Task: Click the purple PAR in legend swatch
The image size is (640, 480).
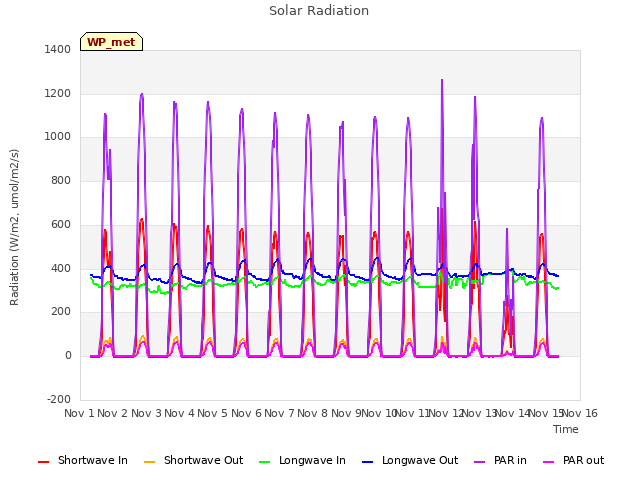Action: [480, 462]
